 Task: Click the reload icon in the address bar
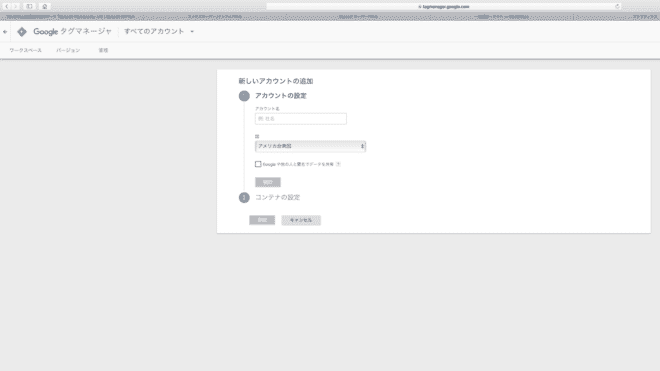pyautogui.click(x=617, y=6)
